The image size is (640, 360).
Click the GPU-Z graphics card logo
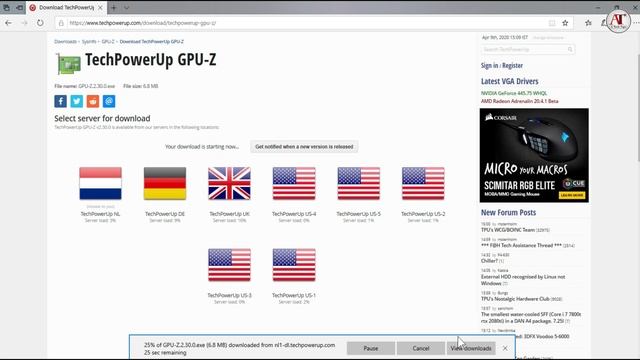point(69,63)
